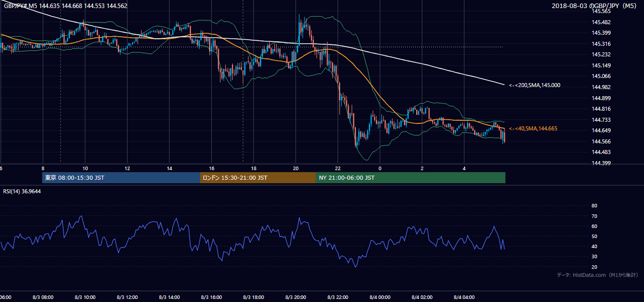
Task: Click the 8/4 04:00 time label
Action: click(464, 297)
